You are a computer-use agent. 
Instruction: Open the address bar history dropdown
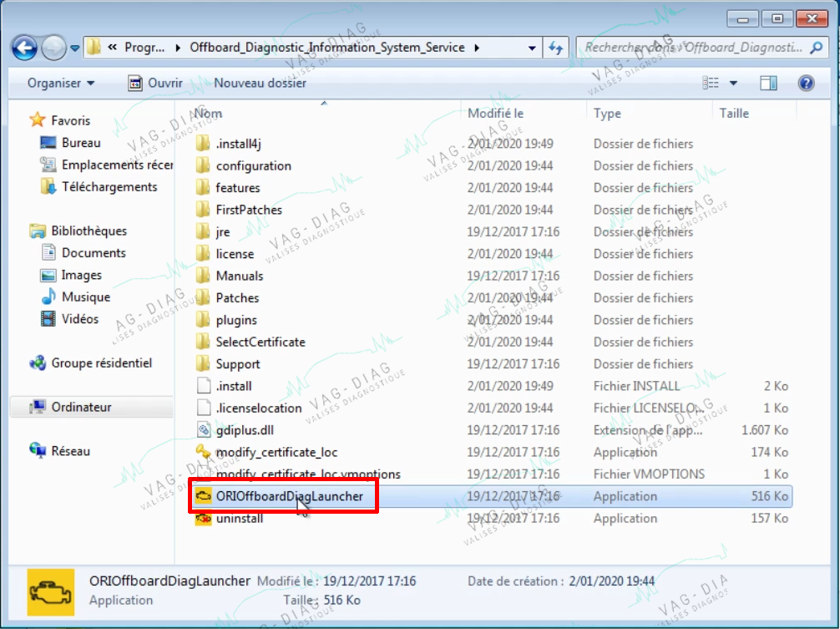click(x=531, y=48)
